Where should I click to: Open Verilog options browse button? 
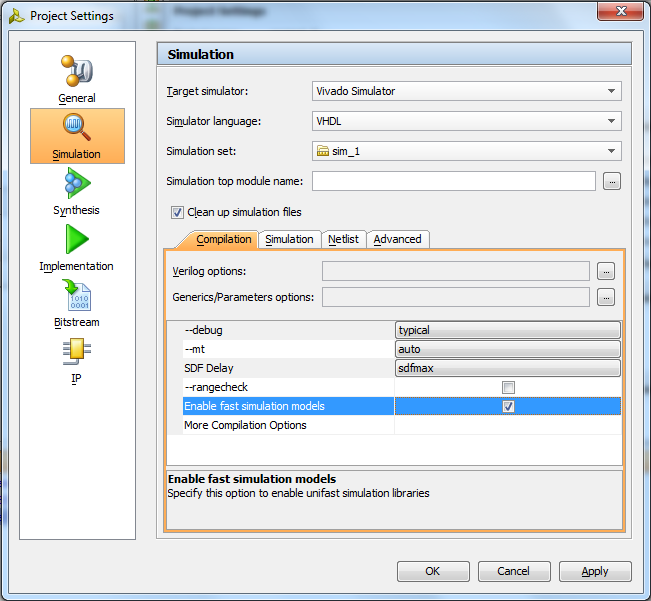[605, 271]
